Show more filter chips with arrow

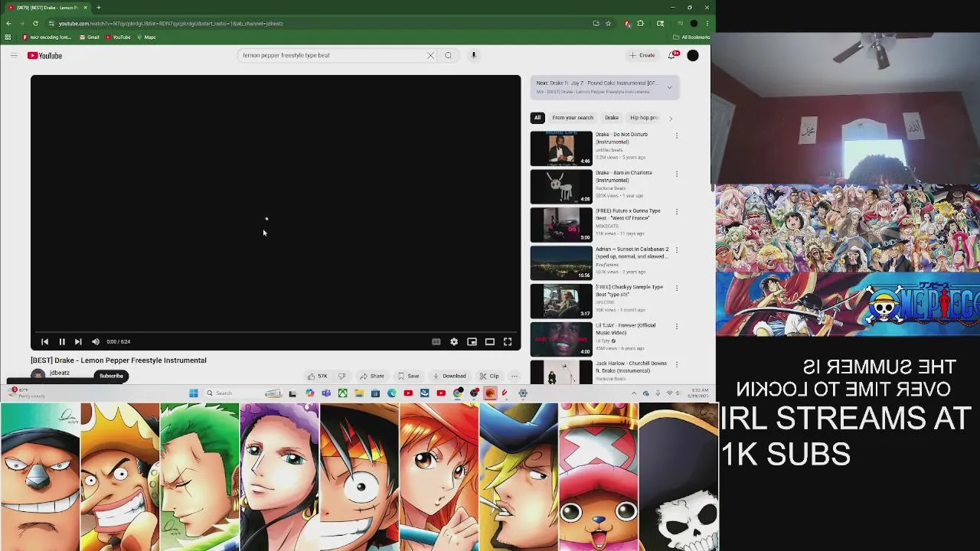click(x=671, y=118)
